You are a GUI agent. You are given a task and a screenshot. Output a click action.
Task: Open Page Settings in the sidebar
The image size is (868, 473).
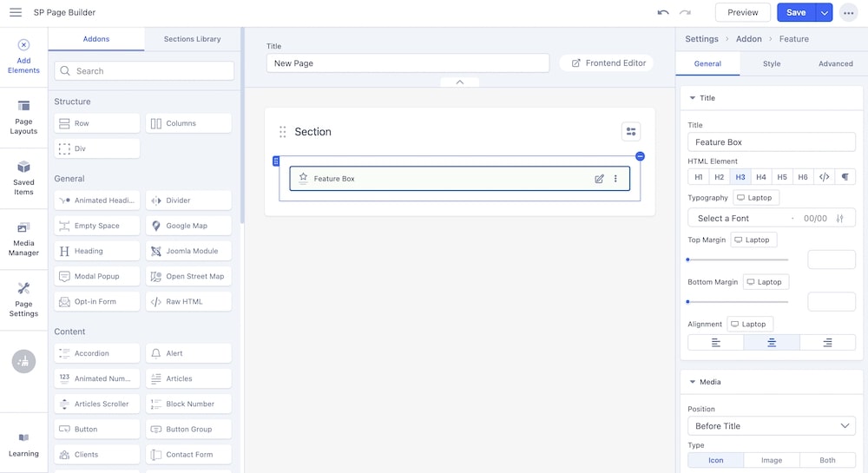click(x=23, y=299)
